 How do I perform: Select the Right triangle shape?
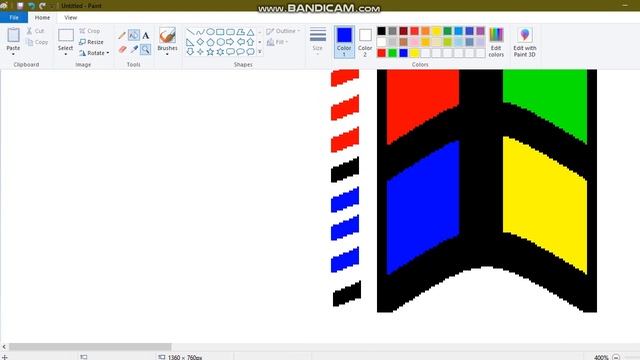[190, 42]
